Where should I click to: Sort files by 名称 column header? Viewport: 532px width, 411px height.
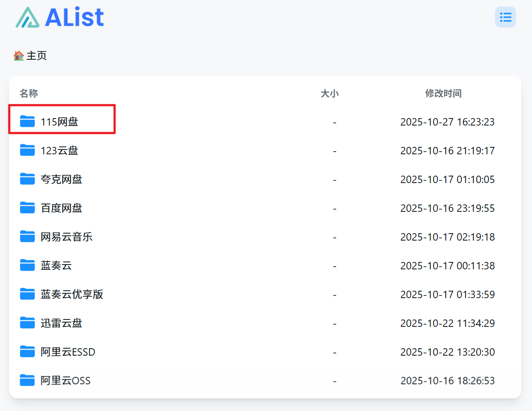(29, 93)
